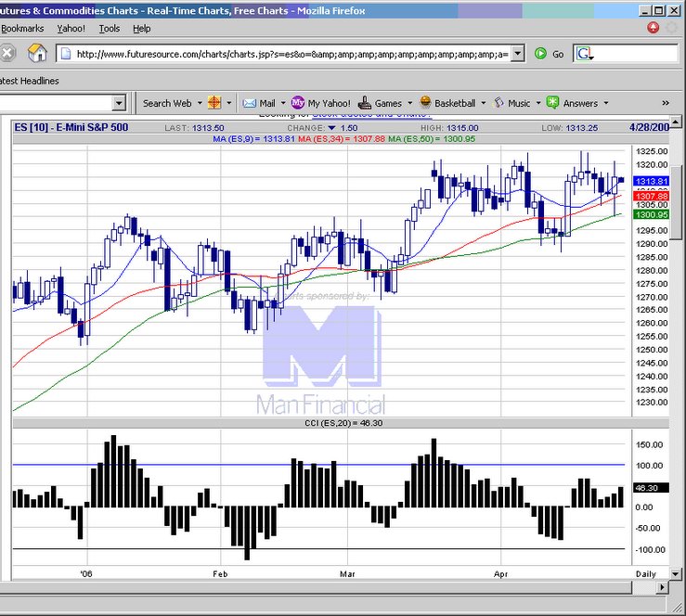Click the CCI (ES,20) = 46.30 label
Viewport: 686px width, 616px height.
click(x=343, y=423)
